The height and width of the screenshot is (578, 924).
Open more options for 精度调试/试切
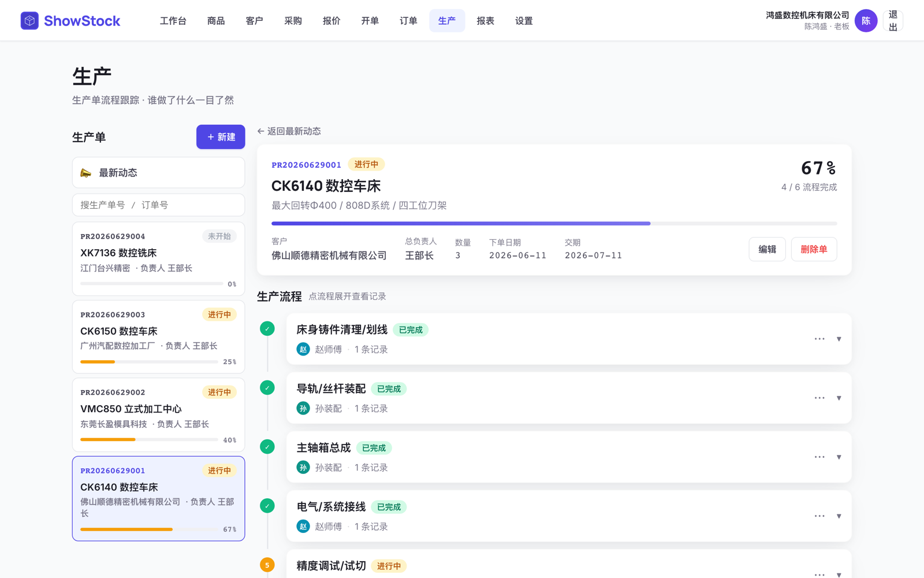tap(819, 574)
